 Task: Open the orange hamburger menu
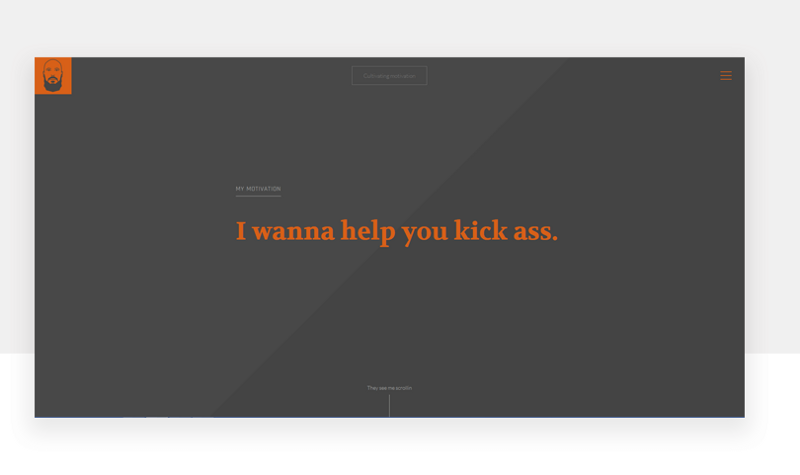726,76
